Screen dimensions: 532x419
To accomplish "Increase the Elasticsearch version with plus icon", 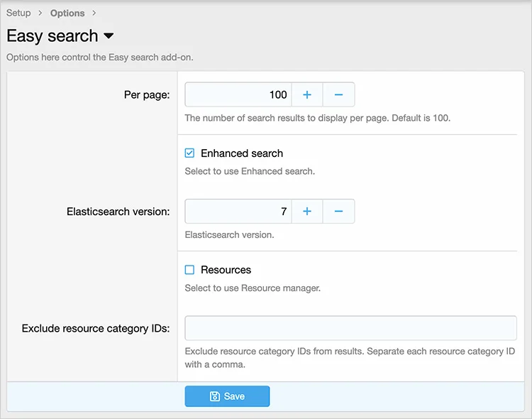I will tap(307, 211).
